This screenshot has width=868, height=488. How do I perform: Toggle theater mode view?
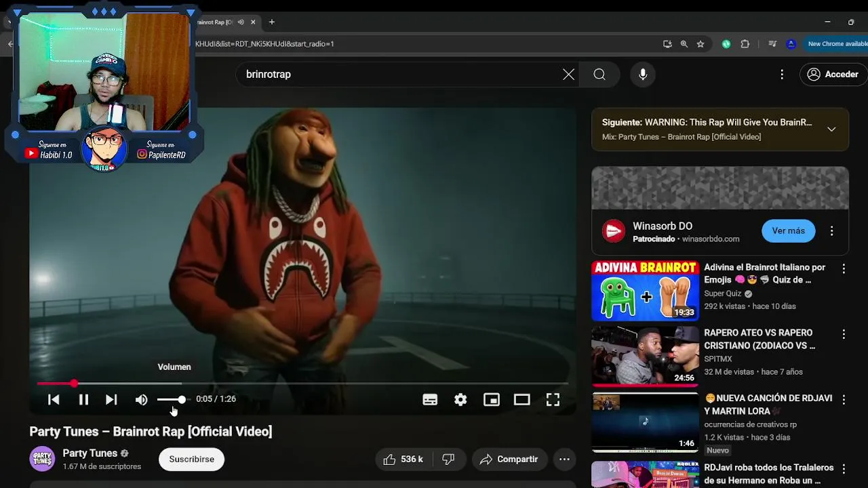[x=521, y=400]
